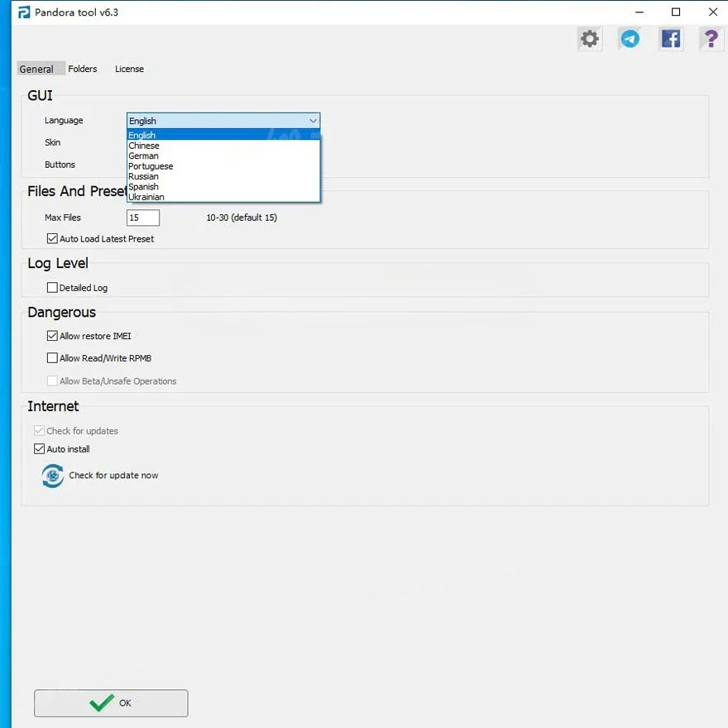Switch to the Folders tab

click(x=83, y=69)
